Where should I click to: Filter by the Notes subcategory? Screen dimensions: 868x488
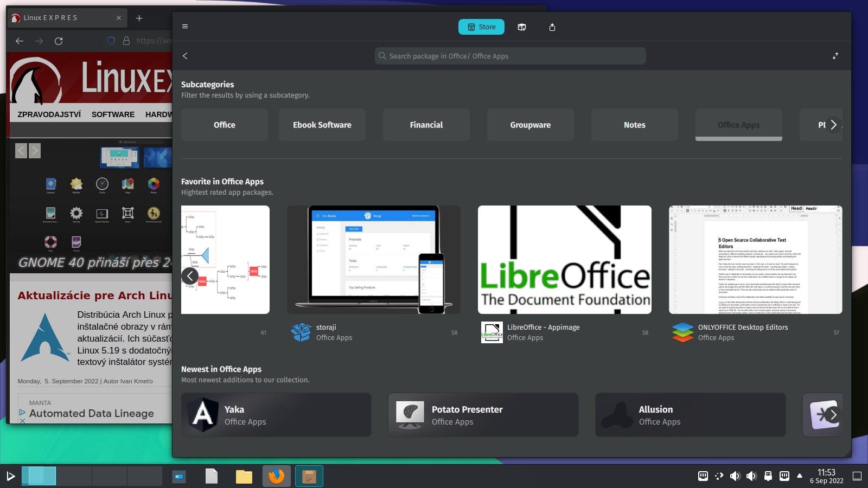click(635, 125)
